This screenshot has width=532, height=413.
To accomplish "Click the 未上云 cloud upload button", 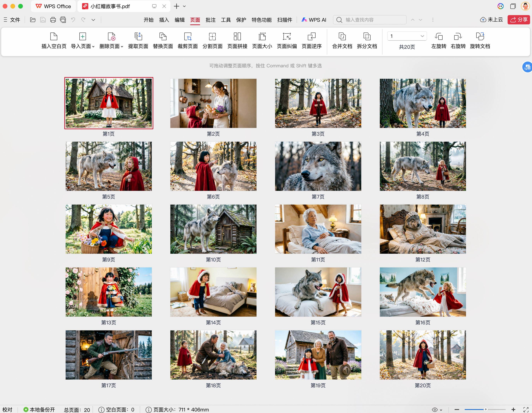I will (492, 20).
